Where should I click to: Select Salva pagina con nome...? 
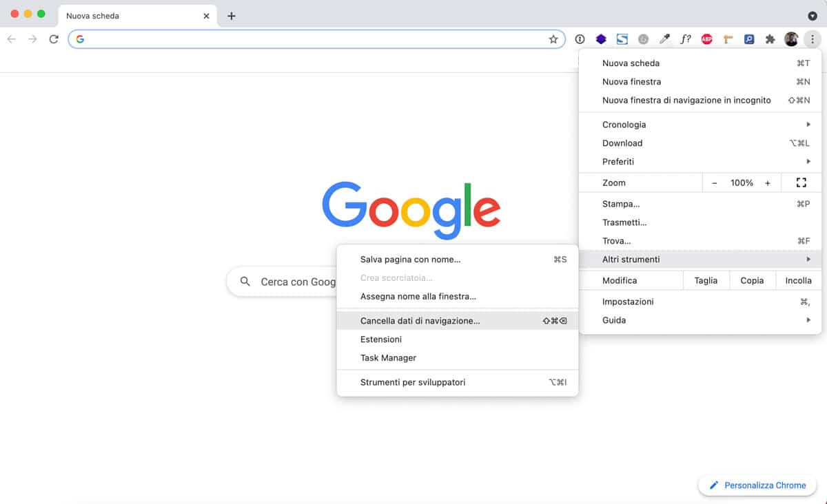[x=458, y=260]
